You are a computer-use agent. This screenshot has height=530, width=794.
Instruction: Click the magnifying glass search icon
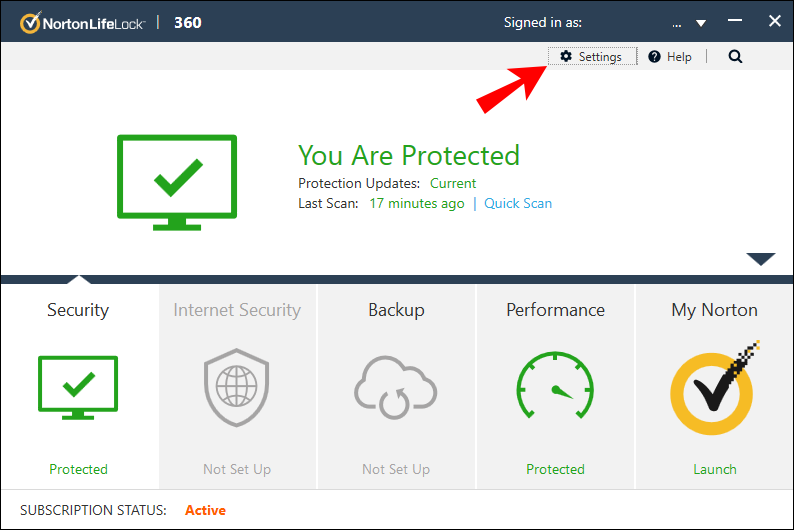735,57
